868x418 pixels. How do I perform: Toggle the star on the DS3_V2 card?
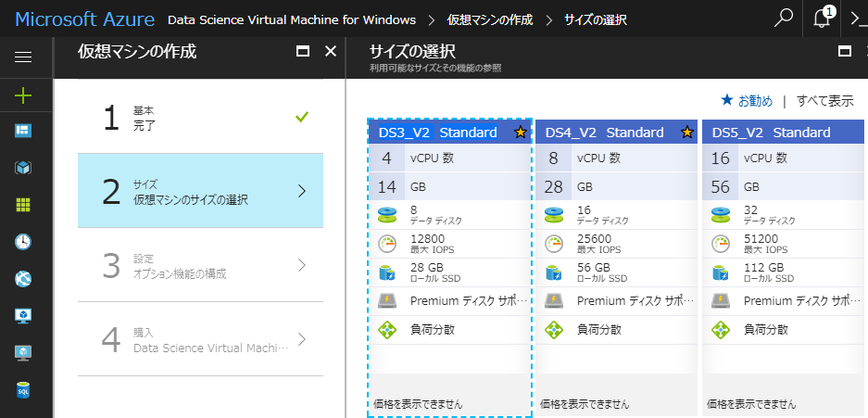pos(520,133)
